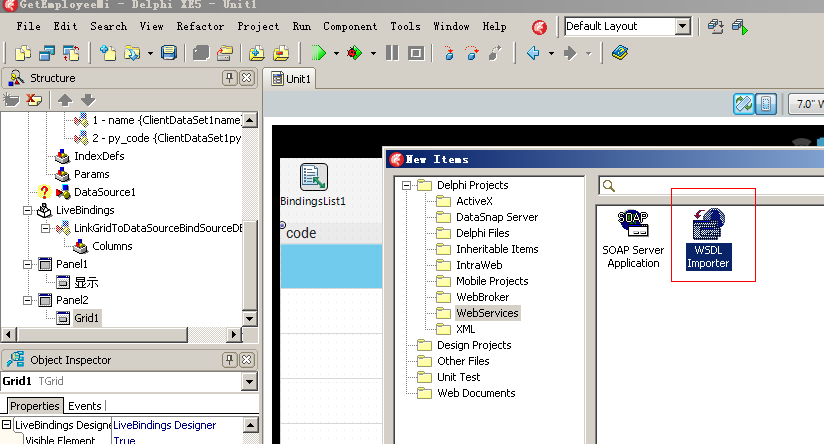Select IndexDefs in Structure tree
Image resolution: width=824 pixels, height=444 pixels.
99,156
